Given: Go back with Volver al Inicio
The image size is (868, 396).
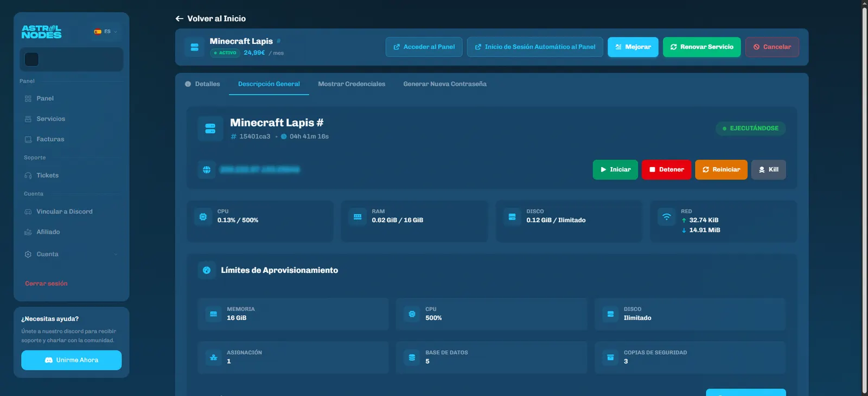Looking at the screenshot, I should click(210, 18).
